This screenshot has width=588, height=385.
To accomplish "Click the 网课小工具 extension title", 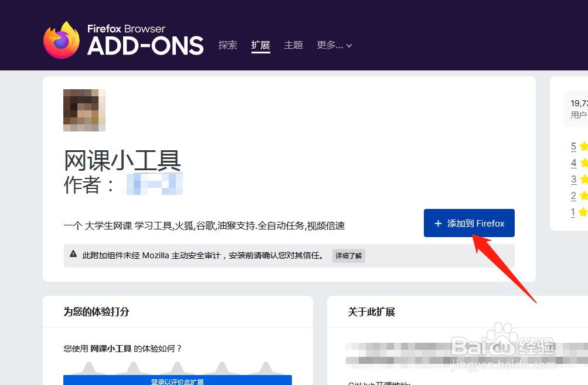I will tap(123, 160).
